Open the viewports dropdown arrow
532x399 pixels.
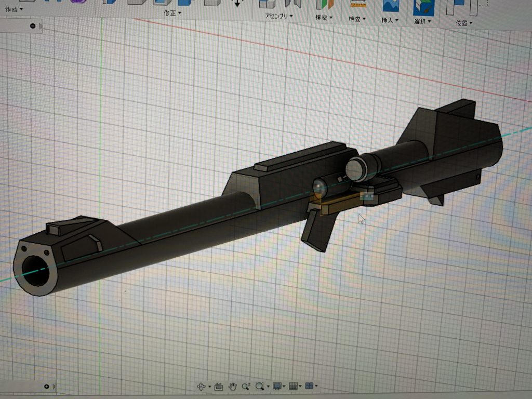point(316,387)
